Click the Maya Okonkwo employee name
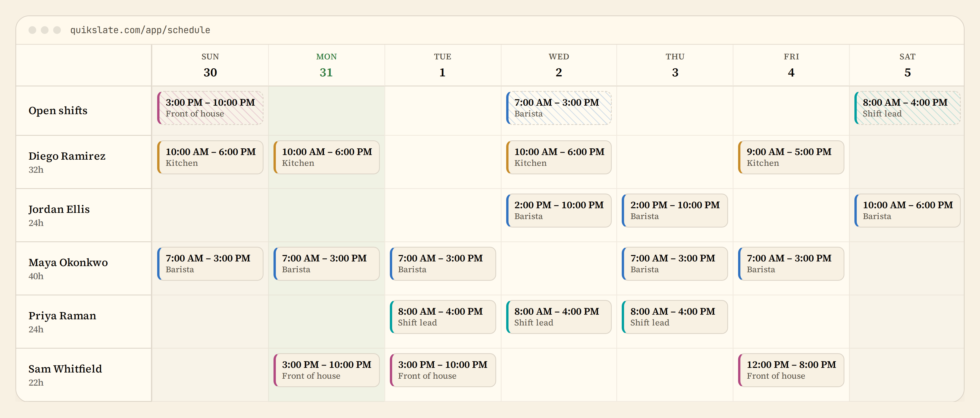 (68, 263)
